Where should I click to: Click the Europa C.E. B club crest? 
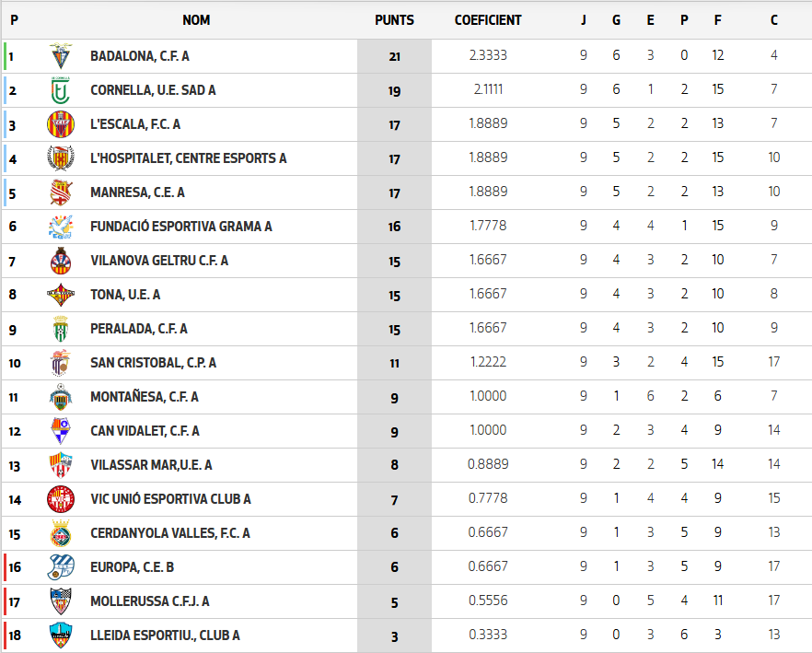60,567
